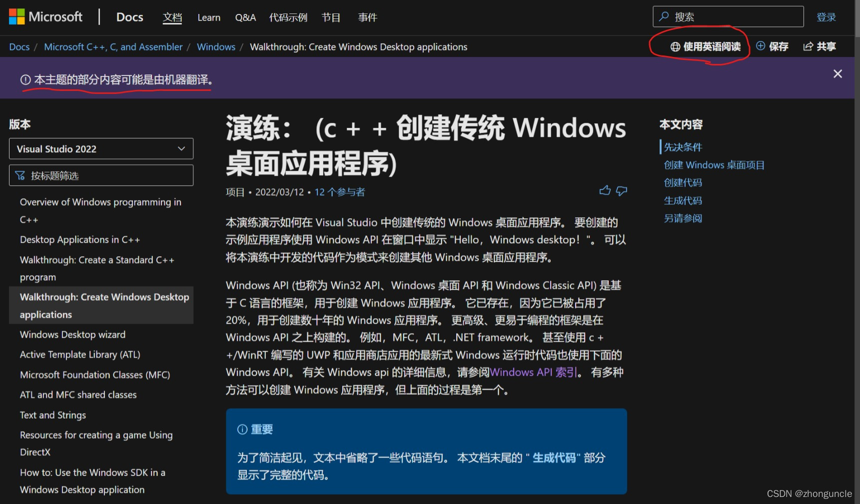Open Overview of Windows programming in C++
This screenshot has width=860, height=504.
[100, 210]
